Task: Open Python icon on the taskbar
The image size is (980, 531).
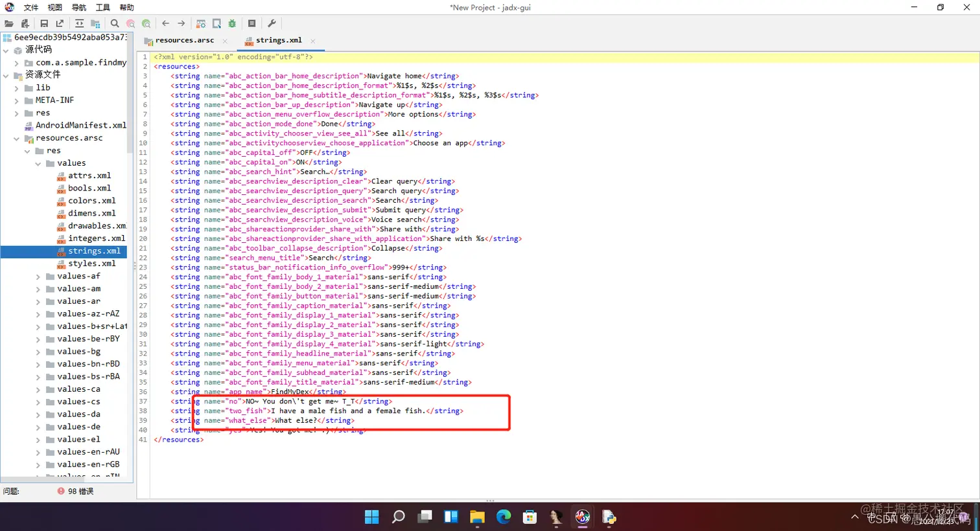Action: coord(609,517)
